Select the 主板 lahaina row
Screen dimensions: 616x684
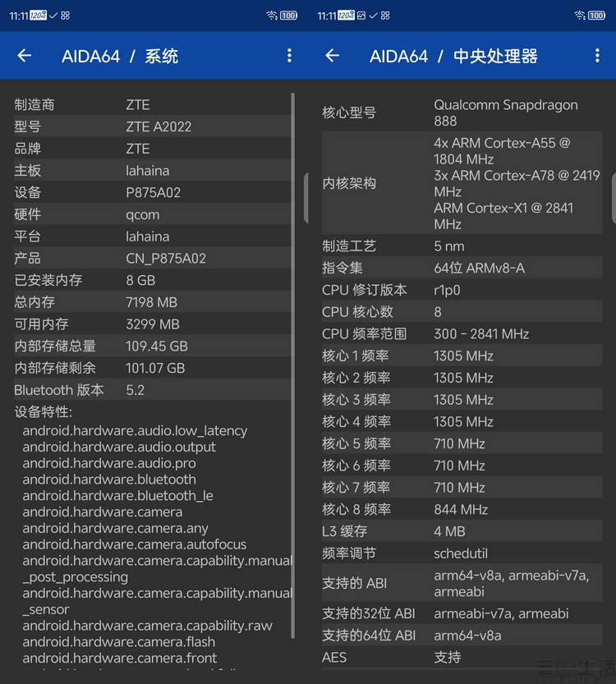click(x=152, y=171)
